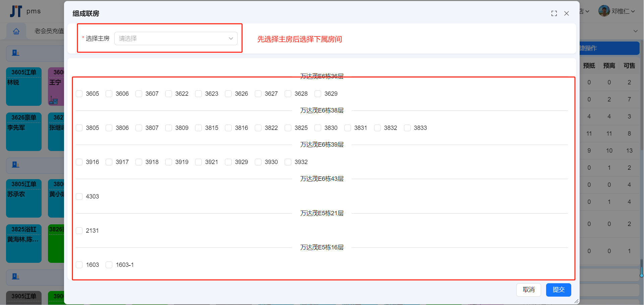Open the 老会员充值 tab

(x=49, y=31)
